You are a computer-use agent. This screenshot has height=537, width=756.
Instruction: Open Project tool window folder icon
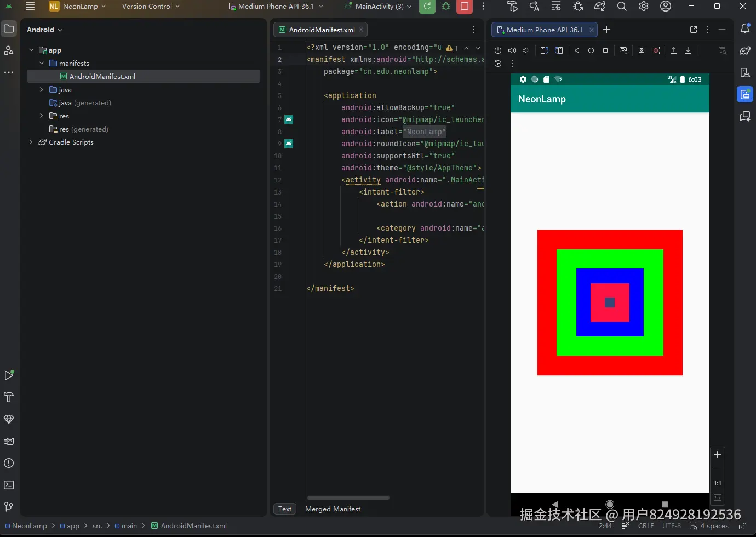pyautogui.click(x=9, y=28)
